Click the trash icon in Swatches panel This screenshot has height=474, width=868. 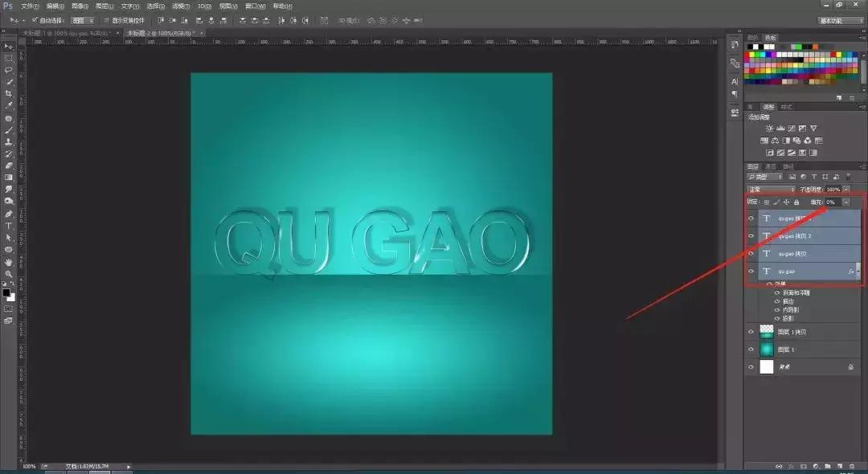pyautogui.click(x=852, y=98)
